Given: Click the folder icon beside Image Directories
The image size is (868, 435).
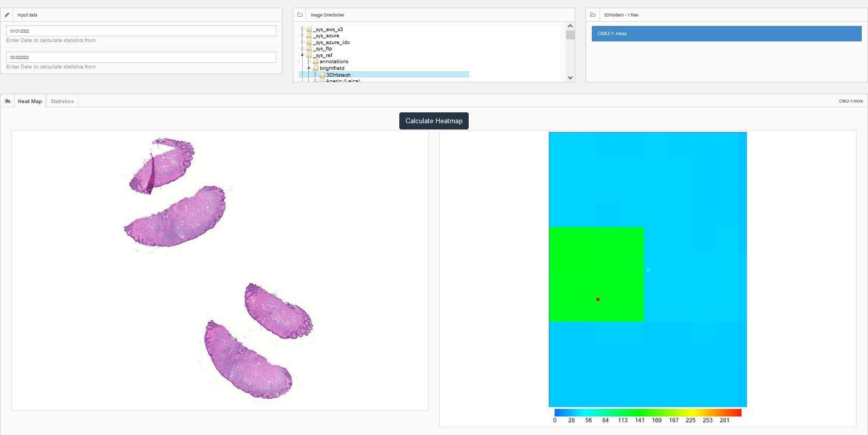Looking at the screenshot, I should pyautogui.click(x=300, y=15).
